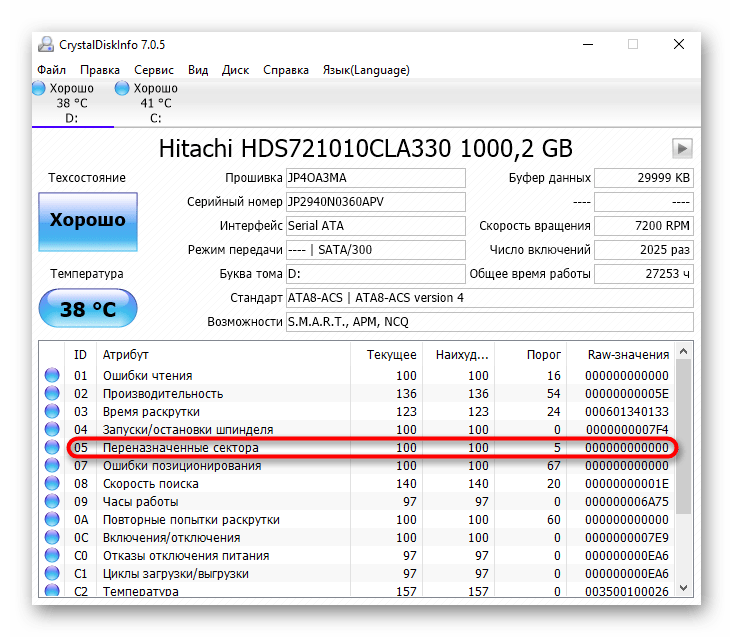
Task: Select the Циклы загрузки/выгрузки attribute text
Action: click(x=176, y=574)
